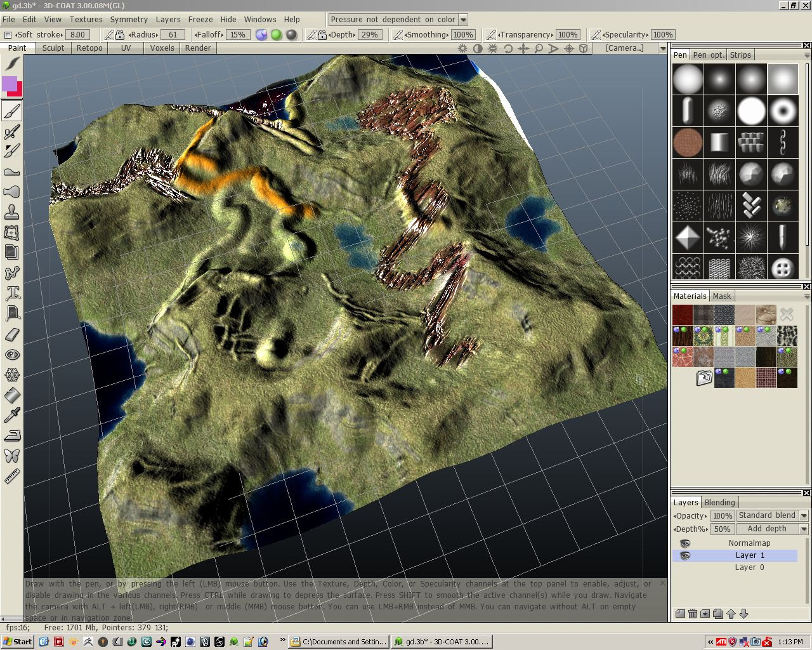Hide the Normalmap layer
The height and width of the screenshot is (650, 812).
(684, 543)
